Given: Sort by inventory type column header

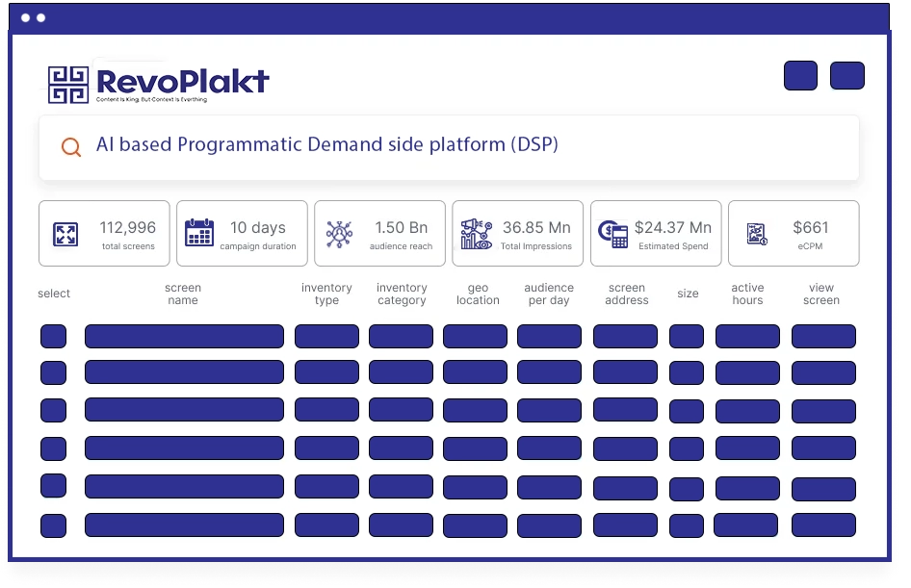Looking at the screenshot, I should 326,294.
